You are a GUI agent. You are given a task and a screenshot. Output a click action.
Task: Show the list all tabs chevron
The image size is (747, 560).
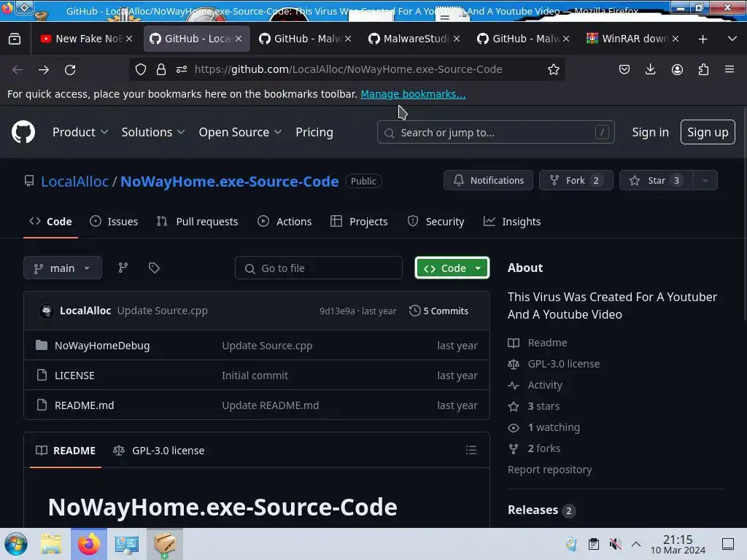(x=732, y=39)
